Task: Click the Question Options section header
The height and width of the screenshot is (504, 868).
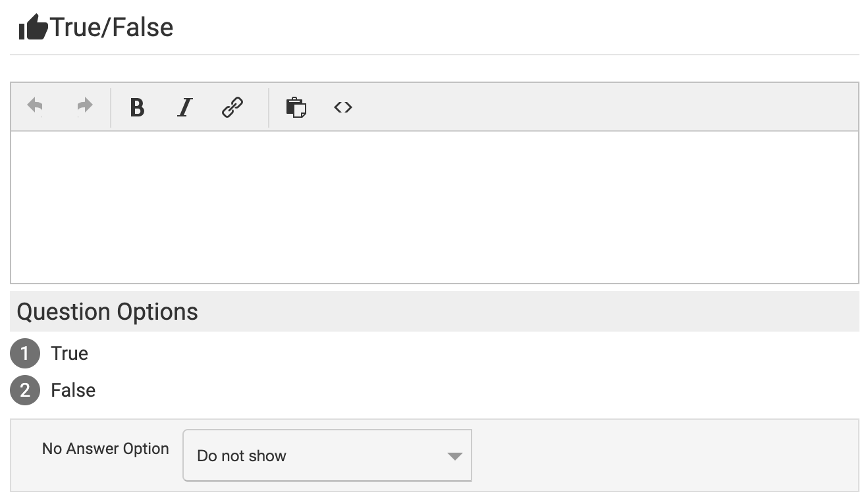Action: (107, 311)
